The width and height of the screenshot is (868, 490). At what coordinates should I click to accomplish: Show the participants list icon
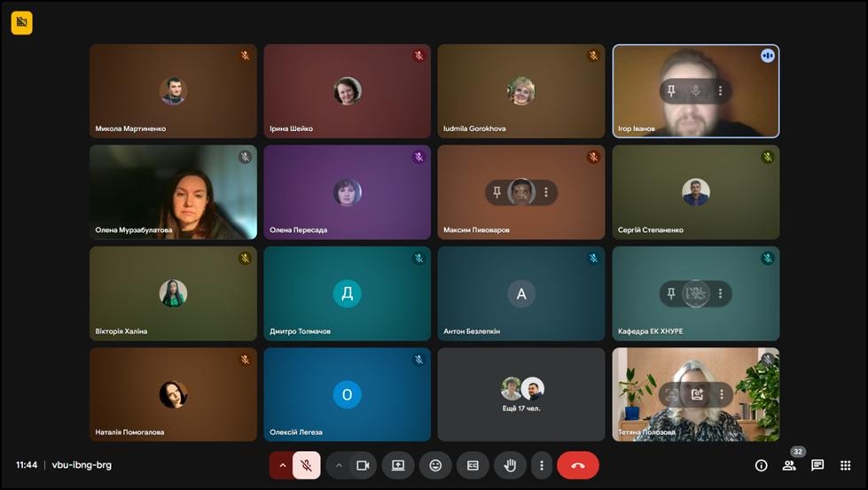point(788,465)
